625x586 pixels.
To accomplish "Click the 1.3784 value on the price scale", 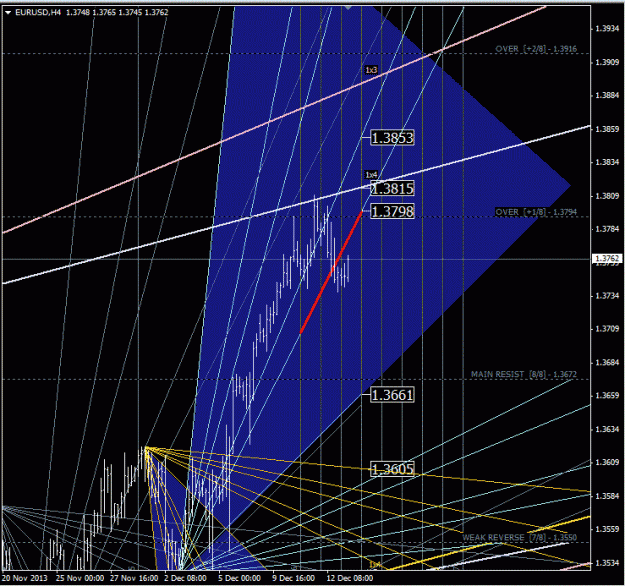I will 607,229.
